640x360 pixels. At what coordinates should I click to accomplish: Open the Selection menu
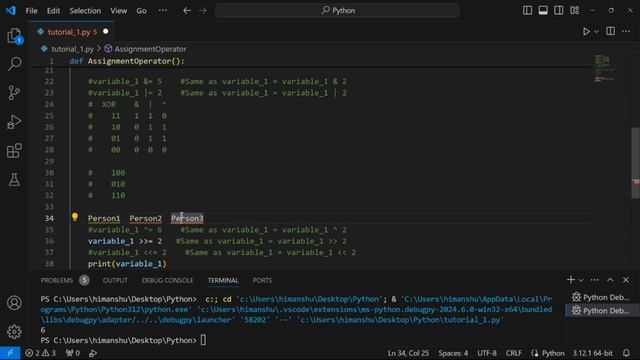click(x=85, y=11)
